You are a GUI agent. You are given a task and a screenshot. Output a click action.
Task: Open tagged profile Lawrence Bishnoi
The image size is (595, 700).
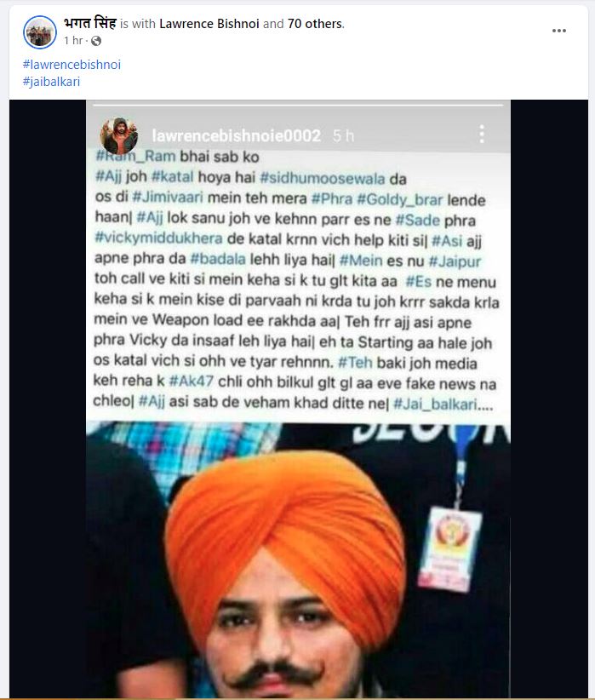(209, 24)
